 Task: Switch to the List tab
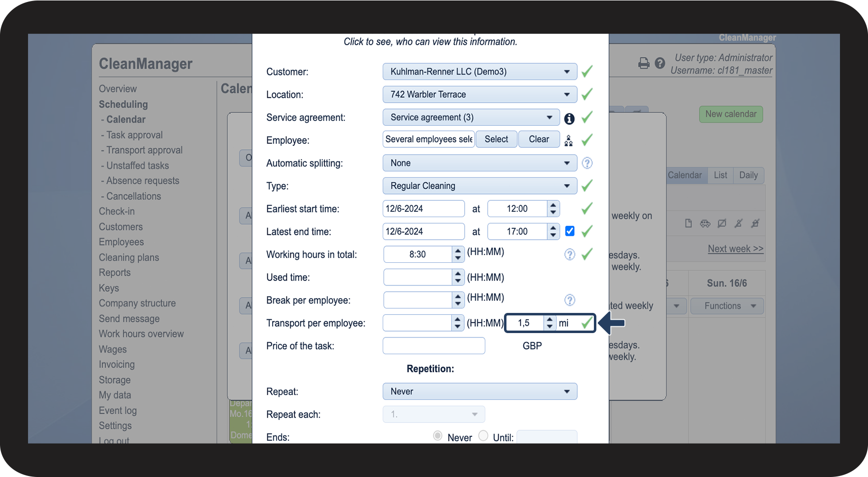pyautogui.click(x=720, y=175)
